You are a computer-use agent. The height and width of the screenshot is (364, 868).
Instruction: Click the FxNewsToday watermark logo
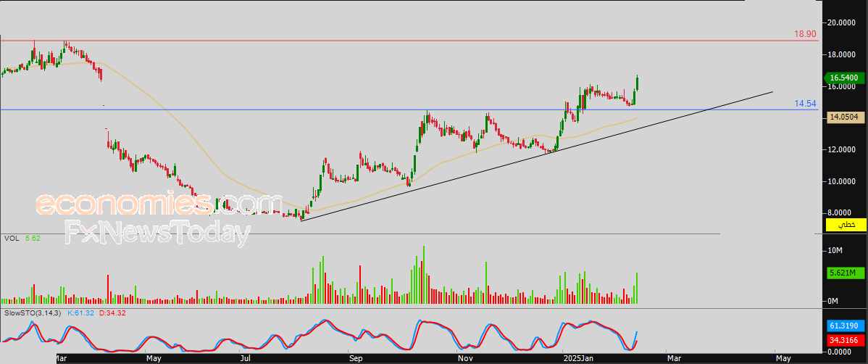tap(158, 233)
